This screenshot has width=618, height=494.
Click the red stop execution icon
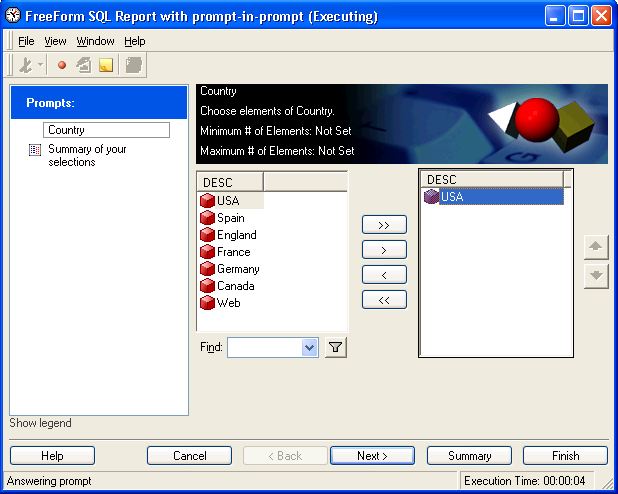[x=62, y=65]
